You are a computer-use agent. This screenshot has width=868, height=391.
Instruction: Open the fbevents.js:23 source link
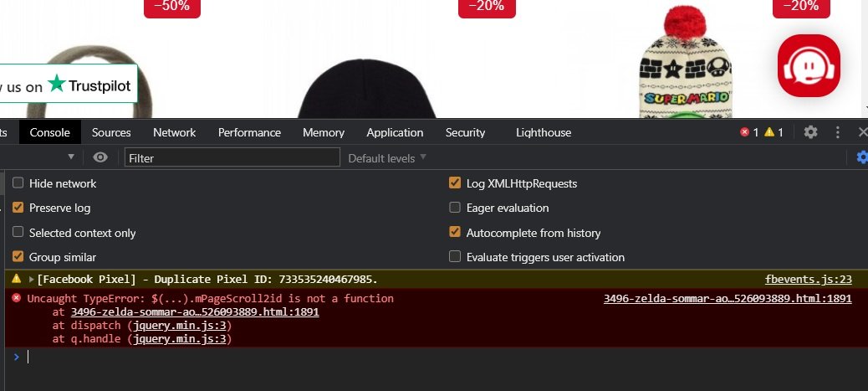[x=809, y=280]
